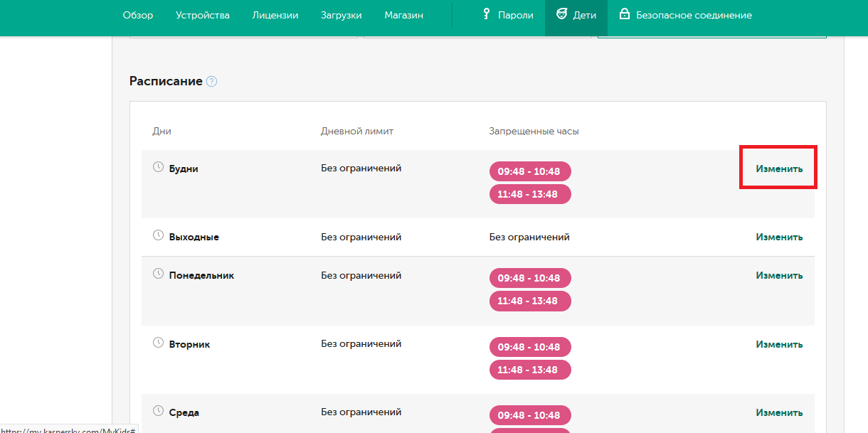
Task: Click the key icon for Пароли
Action: [487, 14]
